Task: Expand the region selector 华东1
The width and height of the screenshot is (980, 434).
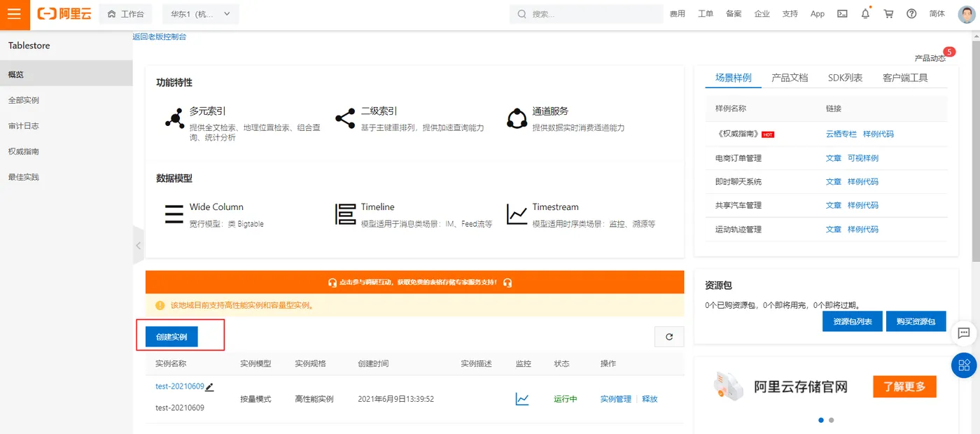Action: [x=200, y=14]
